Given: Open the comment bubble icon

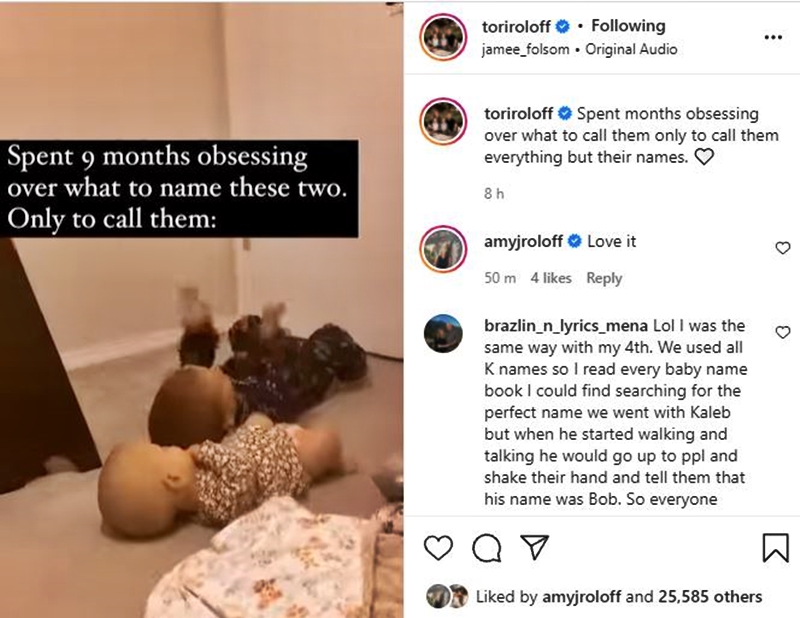Looking at the screenshot, I should [486, 548].
